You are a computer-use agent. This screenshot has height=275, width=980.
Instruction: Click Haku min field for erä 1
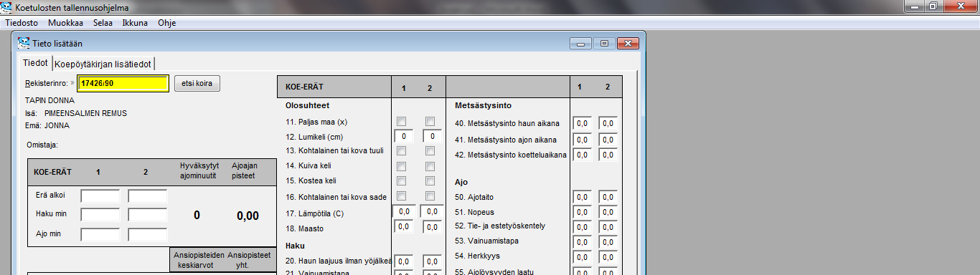click(x=100, y=216)
